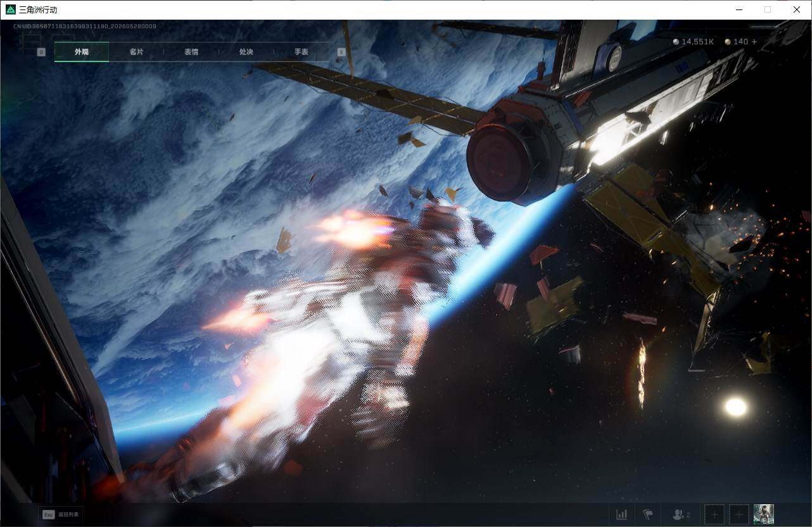Click the 返回列表 label
812x527 pixels.
[69, 515]
